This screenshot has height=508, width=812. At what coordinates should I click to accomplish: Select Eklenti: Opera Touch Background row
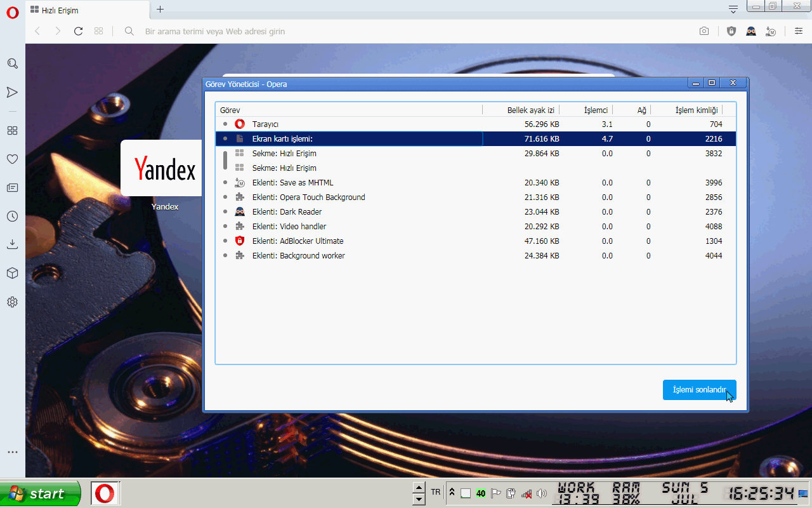476,197
